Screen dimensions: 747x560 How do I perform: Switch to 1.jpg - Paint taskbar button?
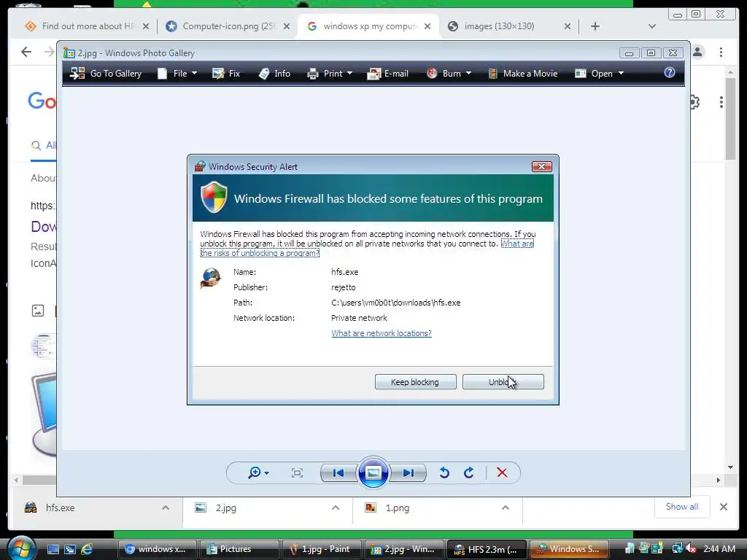click(322, 549)
